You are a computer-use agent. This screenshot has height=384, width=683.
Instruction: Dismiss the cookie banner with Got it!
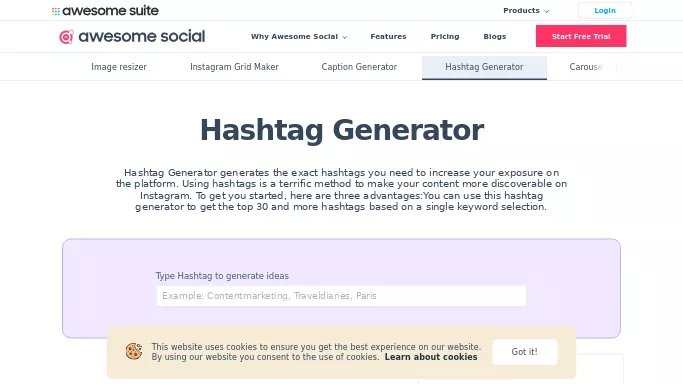pos(524,352)
